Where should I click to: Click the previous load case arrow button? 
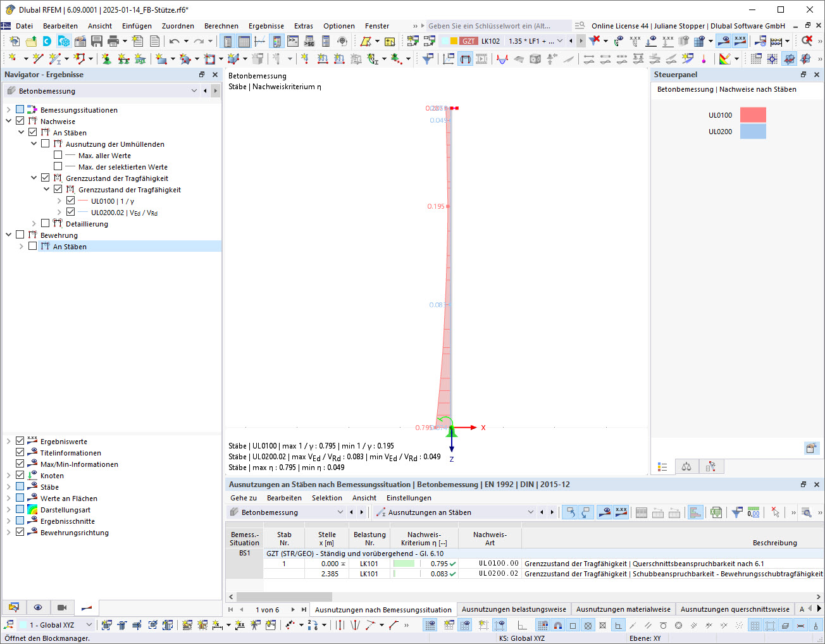coord(571,41)
